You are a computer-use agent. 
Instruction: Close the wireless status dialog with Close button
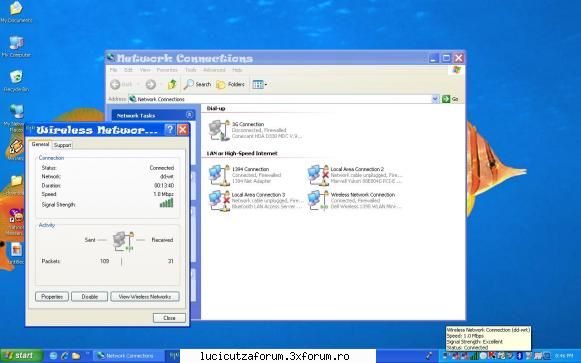(x=169, y=318)
